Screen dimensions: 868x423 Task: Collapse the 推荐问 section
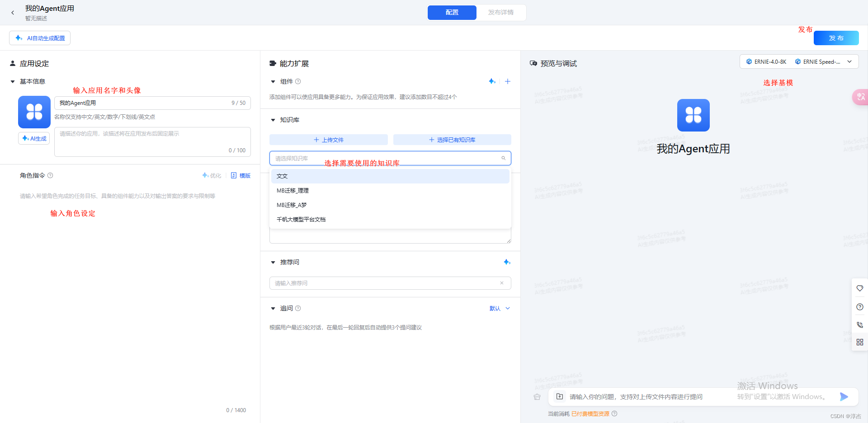click(273, 263)
